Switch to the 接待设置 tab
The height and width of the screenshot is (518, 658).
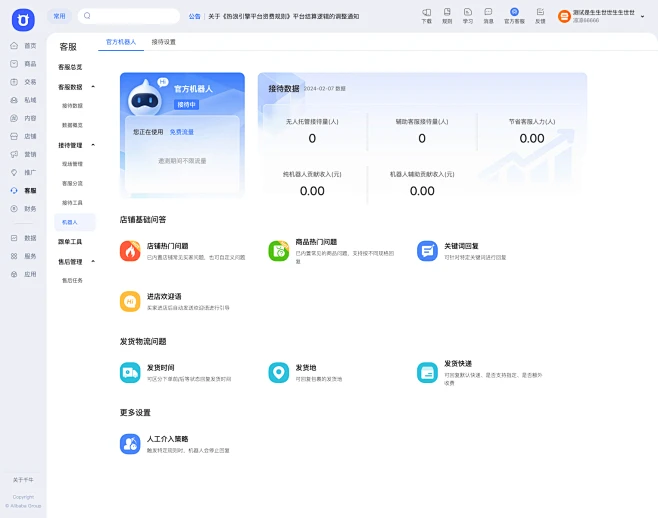point(163,42)
